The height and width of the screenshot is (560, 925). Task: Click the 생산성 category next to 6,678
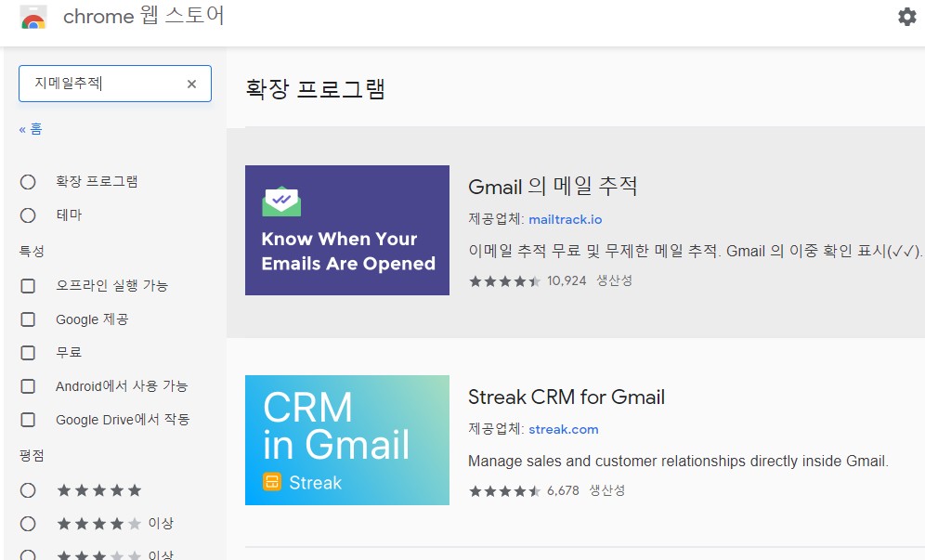607,490
